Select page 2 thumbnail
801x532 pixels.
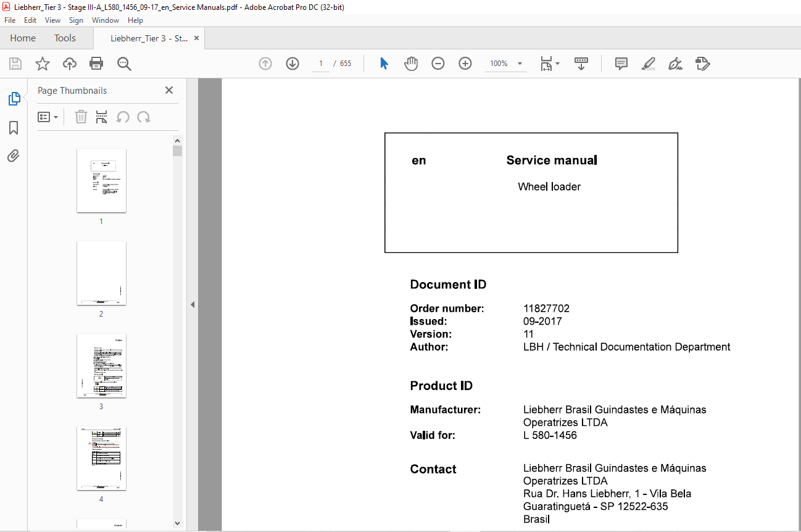[x=101, y=273]
